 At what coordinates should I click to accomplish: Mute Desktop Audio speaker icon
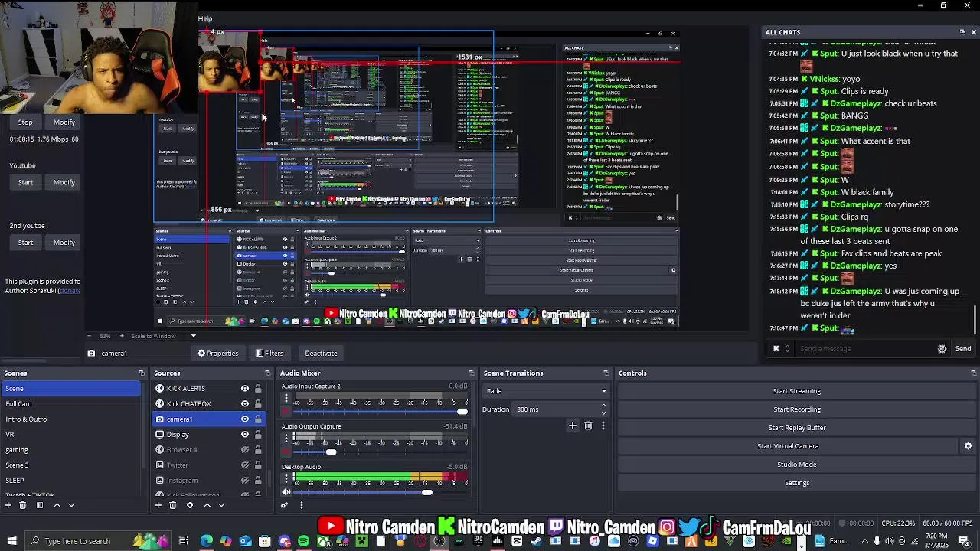[x=286, y=492]
